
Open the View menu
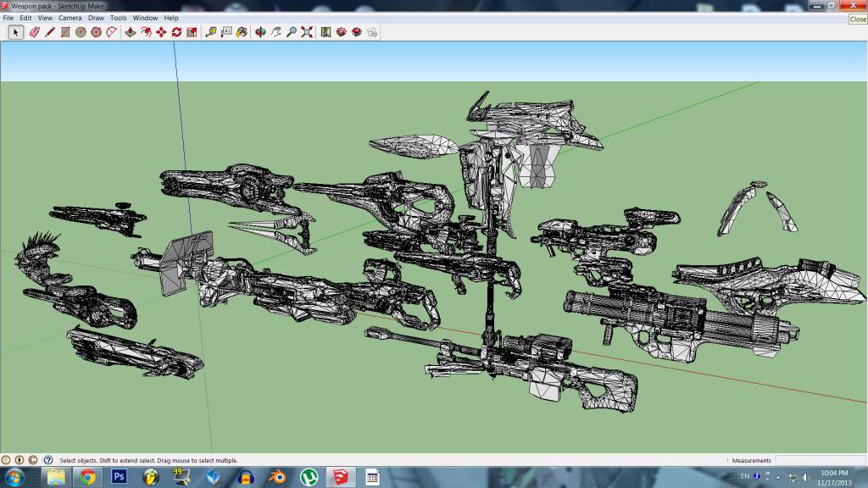click(x=46, y=19)
